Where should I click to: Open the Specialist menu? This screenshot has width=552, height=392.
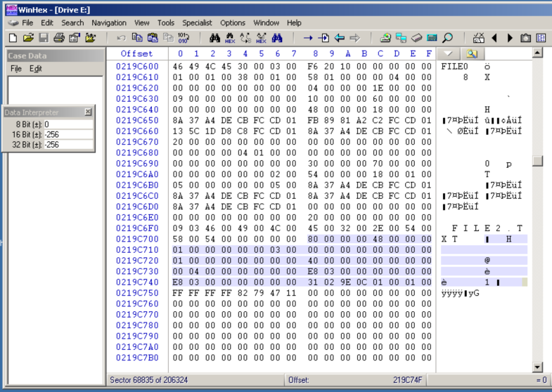[x=197, y=22]
